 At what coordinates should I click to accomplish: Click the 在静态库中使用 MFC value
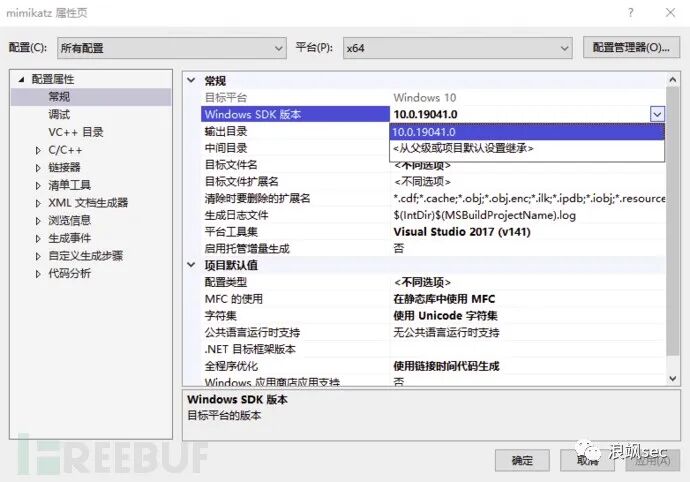coord(444,299)
